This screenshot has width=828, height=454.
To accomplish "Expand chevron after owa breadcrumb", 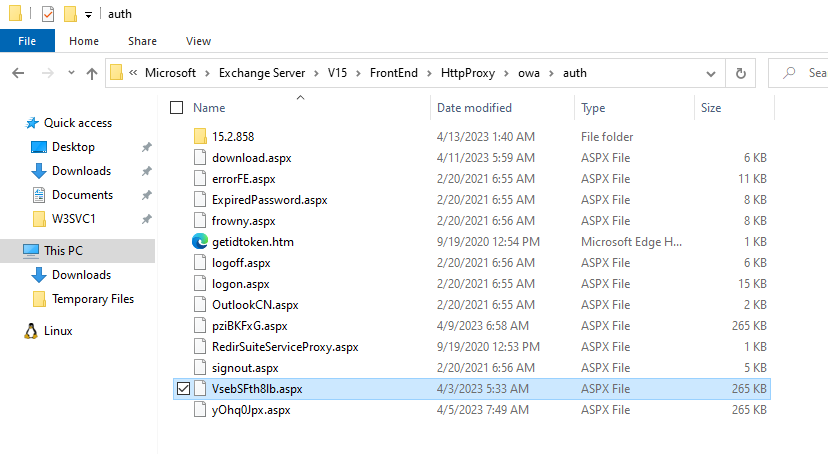I will click(x=551, y=73).
